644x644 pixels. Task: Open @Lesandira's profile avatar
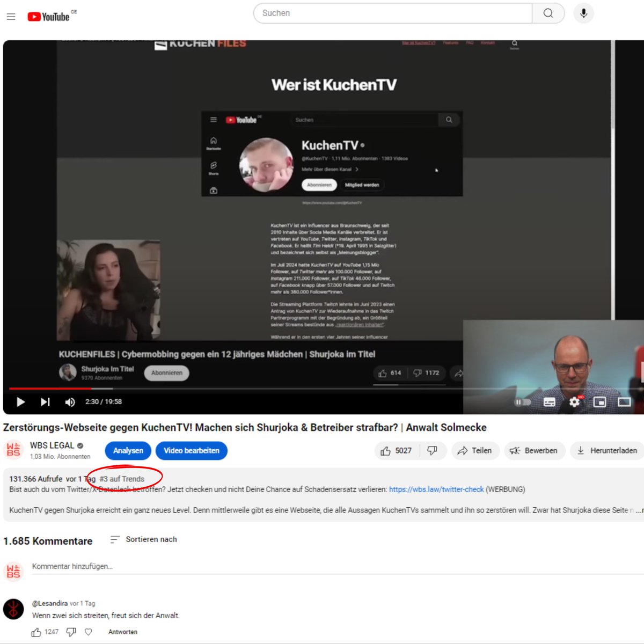pyautogui.click(x=13, y=609)
